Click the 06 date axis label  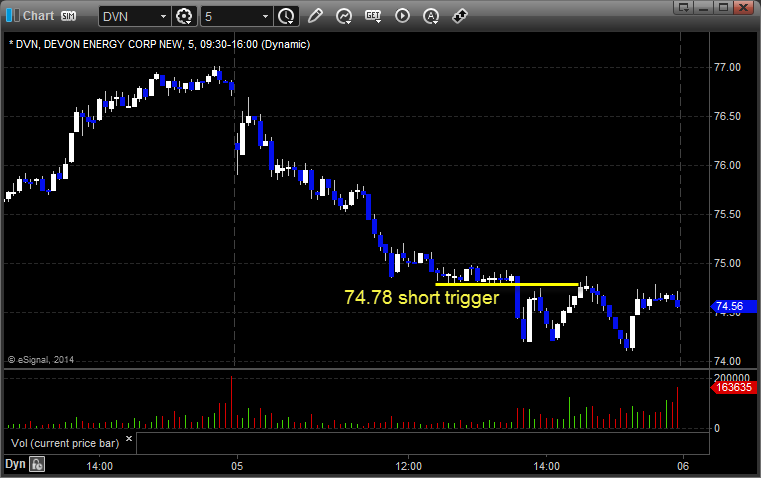coord(683,466)
